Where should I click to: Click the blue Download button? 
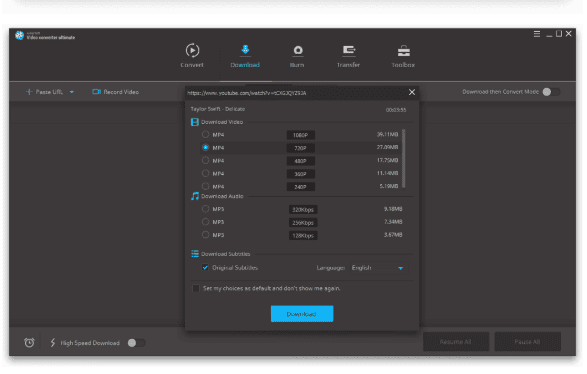[x=302, y=314]
